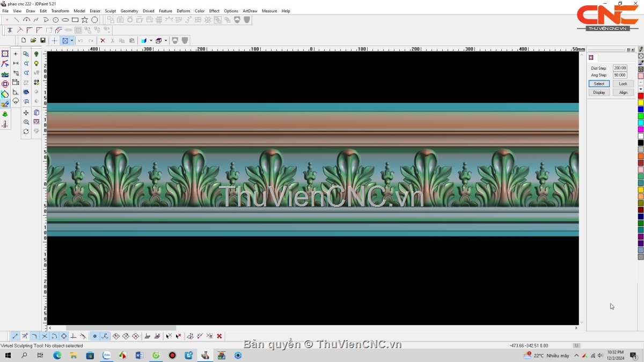
Task: Open Word from the taskbar
Action: 140,355
